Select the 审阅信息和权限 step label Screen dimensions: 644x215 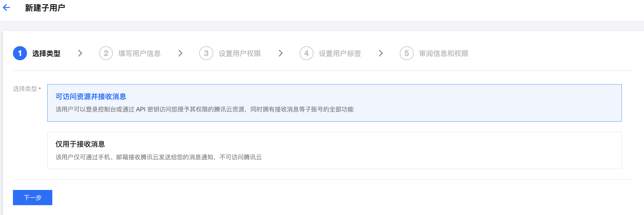click(x=444, y=53)
